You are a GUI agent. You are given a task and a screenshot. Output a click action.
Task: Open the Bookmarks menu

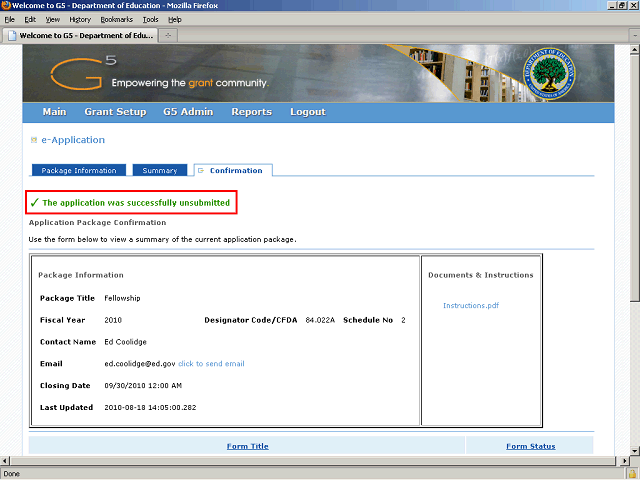[x=117, y=20]
